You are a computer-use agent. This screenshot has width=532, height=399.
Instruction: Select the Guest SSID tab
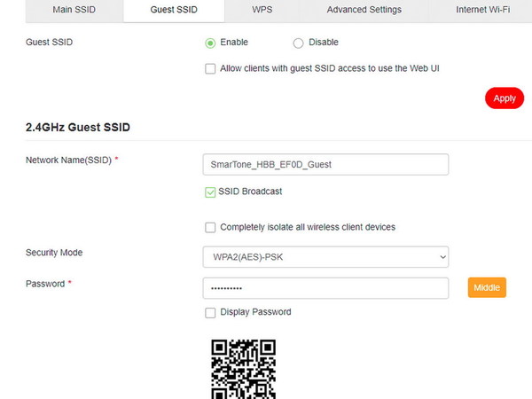tap(174, 10)
